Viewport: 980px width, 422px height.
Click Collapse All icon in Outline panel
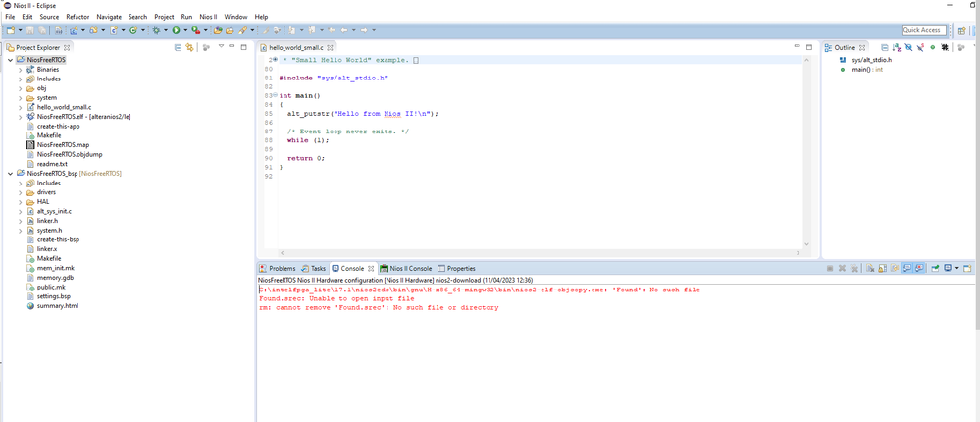(x=883, y=47)
